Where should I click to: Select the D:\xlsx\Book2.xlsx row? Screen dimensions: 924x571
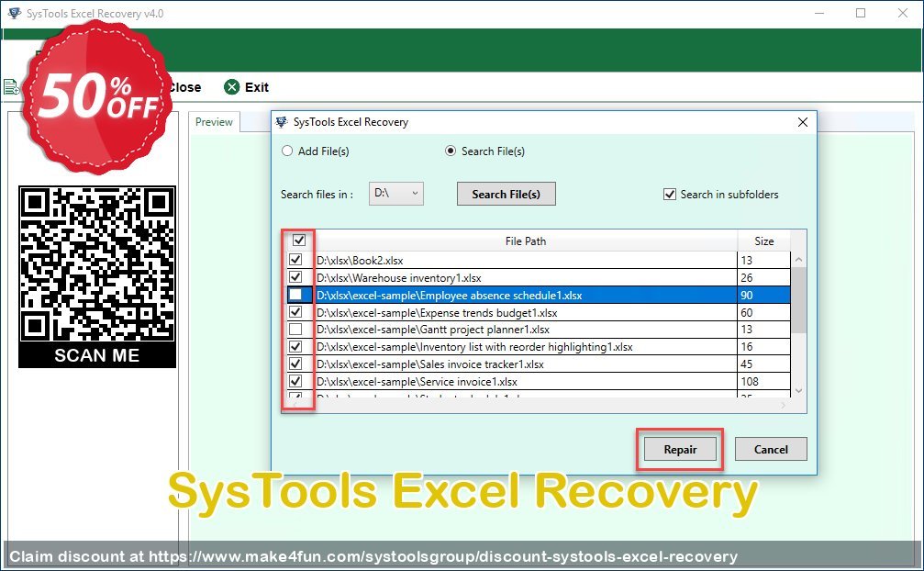pyautogui.click(x=539, y=260)
